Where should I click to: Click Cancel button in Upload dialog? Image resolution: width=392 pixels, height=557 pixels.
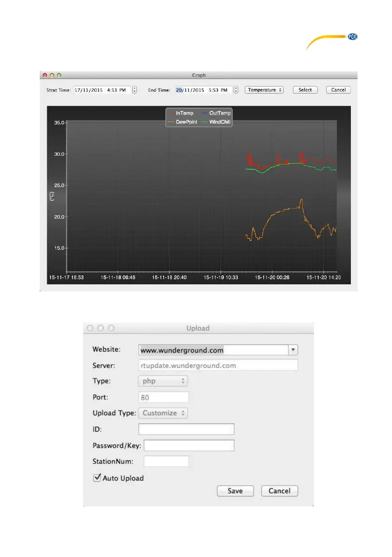pos(279,491)
